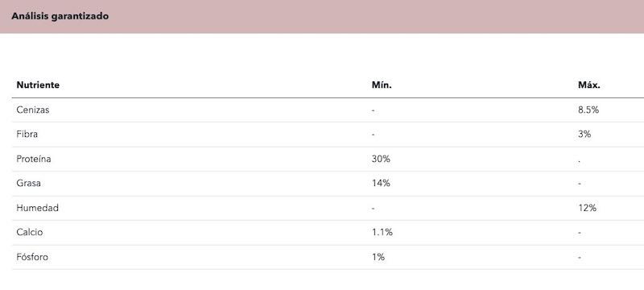This screenshot has height=290, width=644.
Task: Select the Nutriente column header
Action: pyautogui.click(x=38, y=85)
